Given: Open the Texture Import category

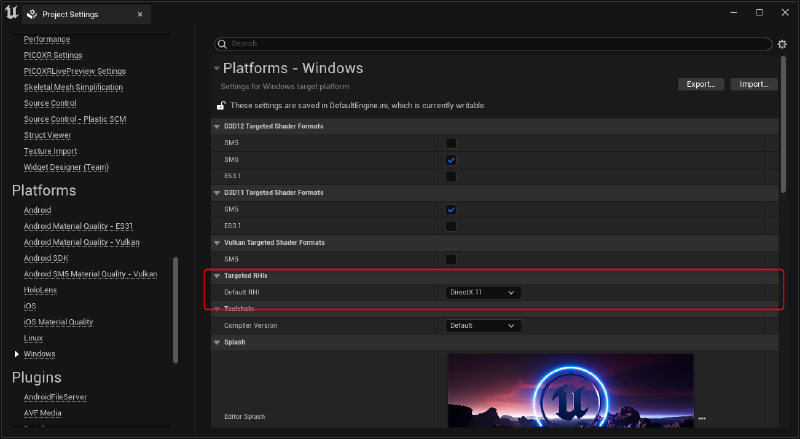Looking at the screenshot, I should click(x=51, y=151).
